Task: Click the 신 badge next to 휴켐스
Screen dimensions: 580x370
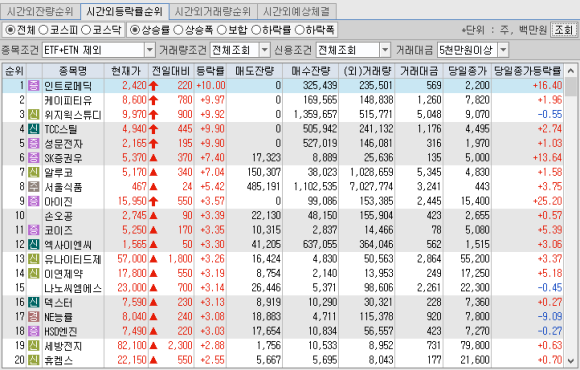Action: [x=33, y=360]
